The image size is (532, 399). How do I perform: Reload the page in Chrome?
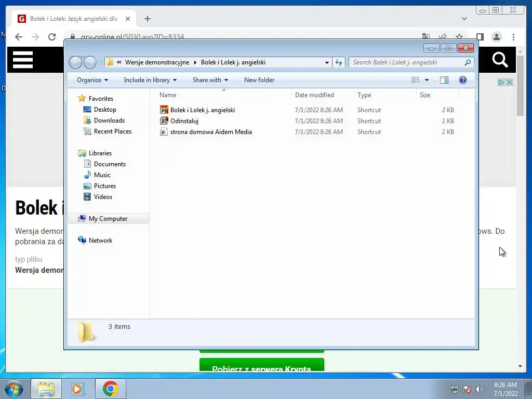click(x=52, y=37)
